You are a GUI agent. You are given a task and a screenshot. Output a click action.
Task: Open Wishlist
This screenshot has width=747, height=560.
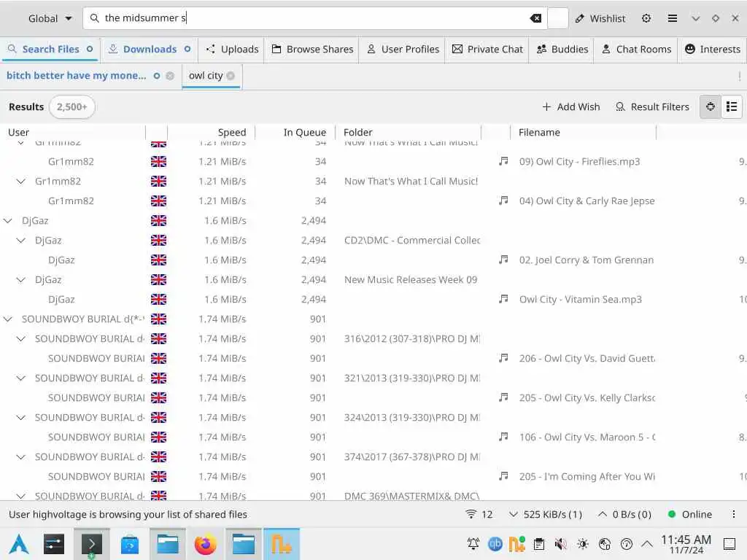[600, 18]
